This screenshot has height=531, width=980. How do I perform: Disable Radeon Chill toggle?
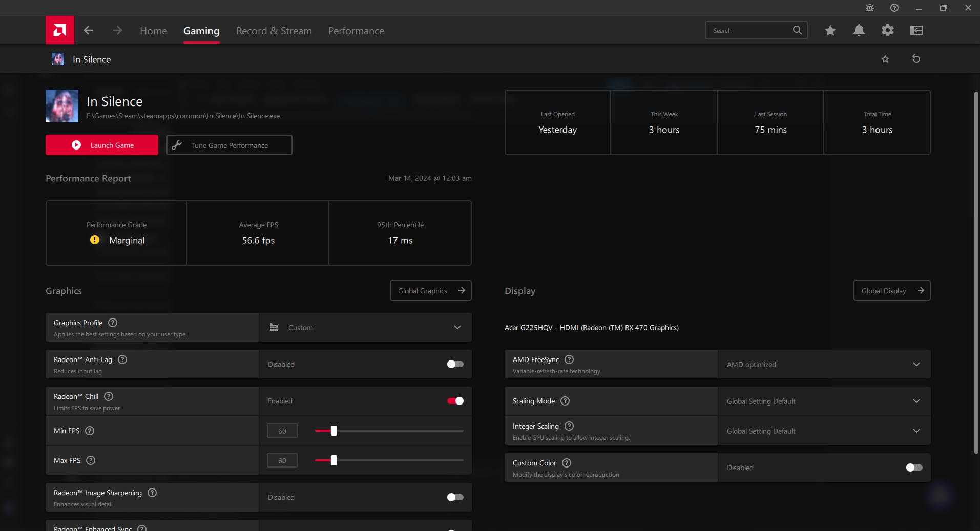point(455,401)
